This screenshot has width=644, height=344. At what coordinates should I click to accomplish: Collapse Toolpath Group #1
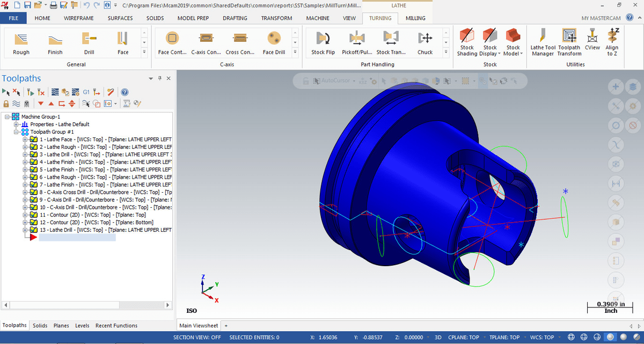point(16,132)
